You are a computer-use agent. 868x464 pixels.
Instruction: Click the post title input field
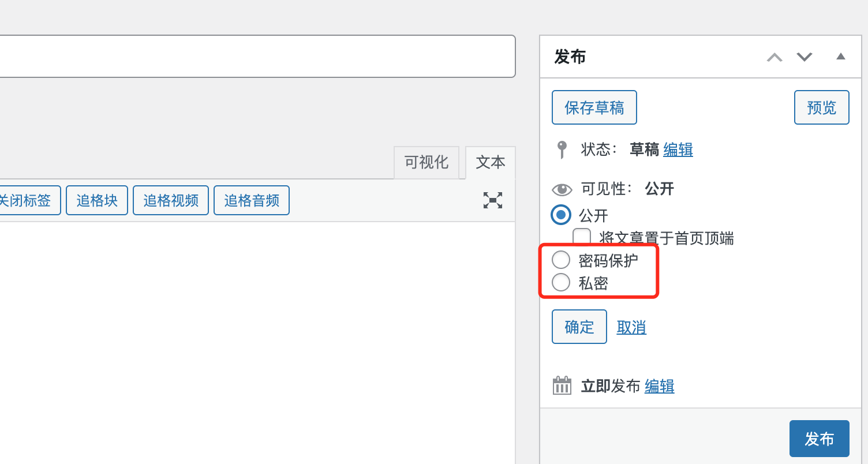point(257,57)
